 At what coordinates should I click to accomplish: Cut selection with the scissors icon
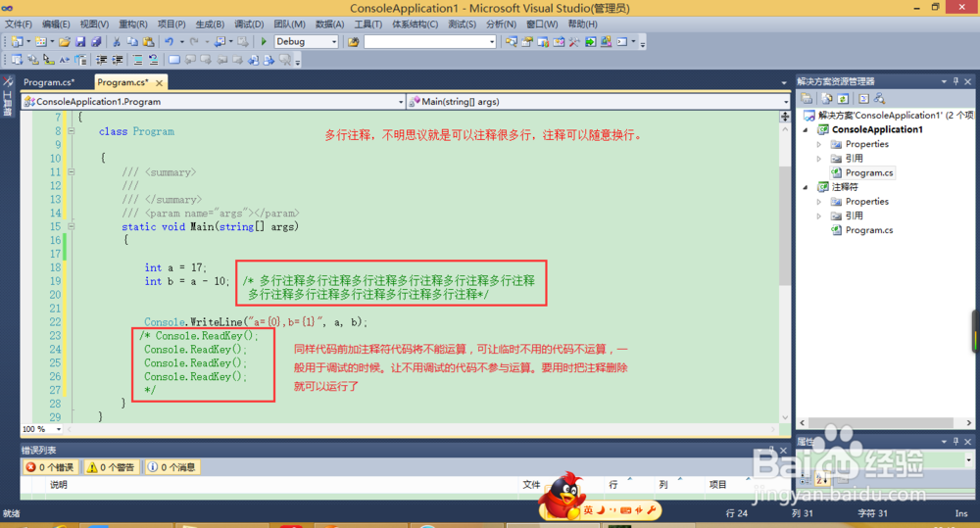point(117,42)
